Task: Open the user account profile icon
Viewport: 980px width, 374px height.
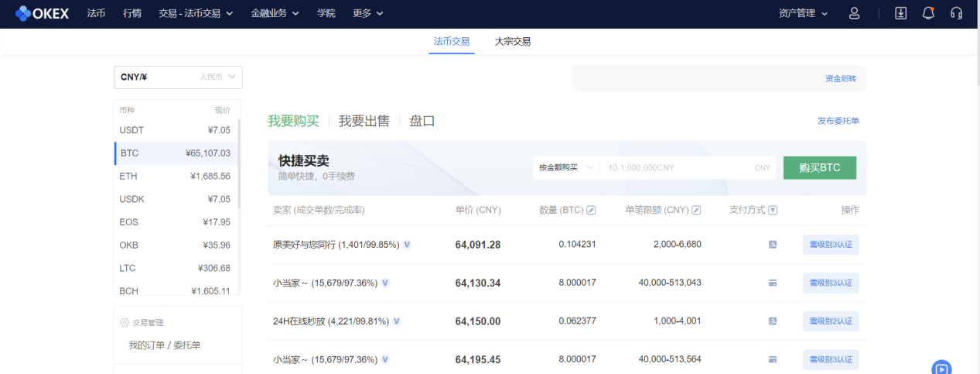Action: 854,13
